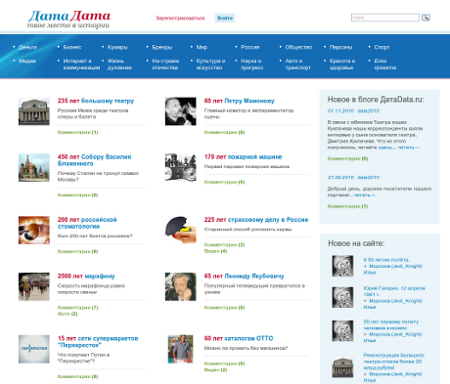Open Жизнь духовная category
Screen dimensions: 450x384
tap(119, 64)
